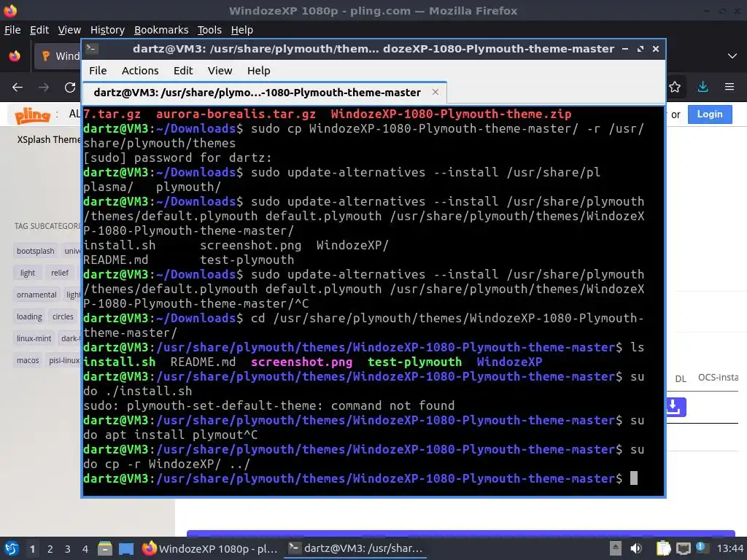The height and width of the screenshot is (560, 747).
Task: Click the XSplash Themes category link
Action: tap(49, 139)
